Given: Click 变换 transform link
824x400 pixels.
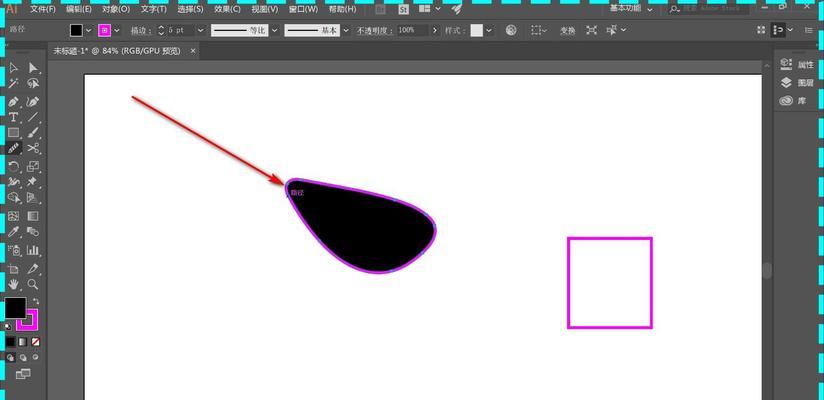Looking at the screenshot, I should tap(567, 31).
